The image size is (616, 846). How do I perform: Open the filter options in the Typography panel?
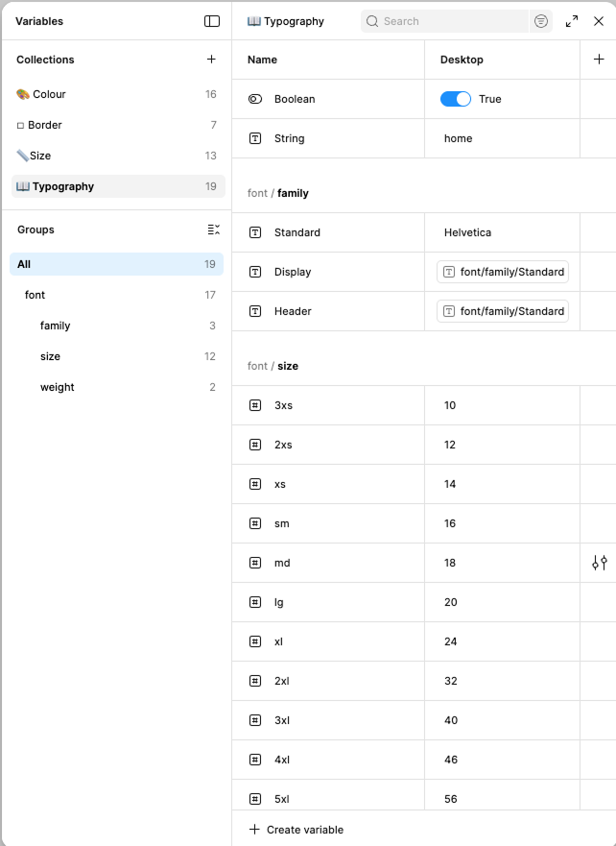(540, 21)
